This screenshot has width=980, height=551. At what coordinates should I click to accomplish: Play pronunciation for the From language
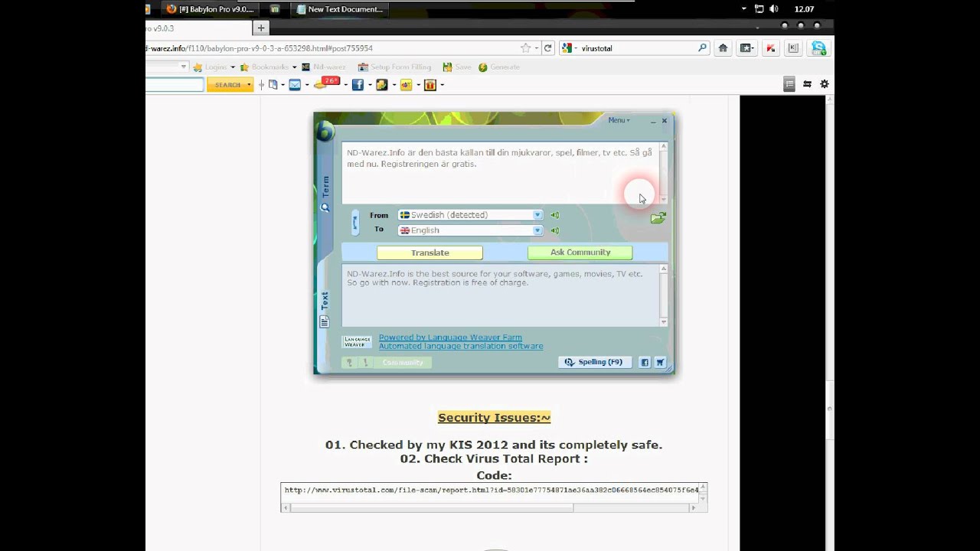tap(554, 215)
